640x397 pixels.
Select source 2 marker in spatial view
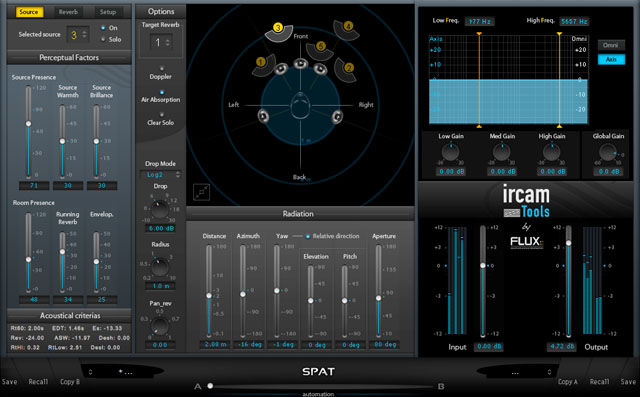[346, 69]
